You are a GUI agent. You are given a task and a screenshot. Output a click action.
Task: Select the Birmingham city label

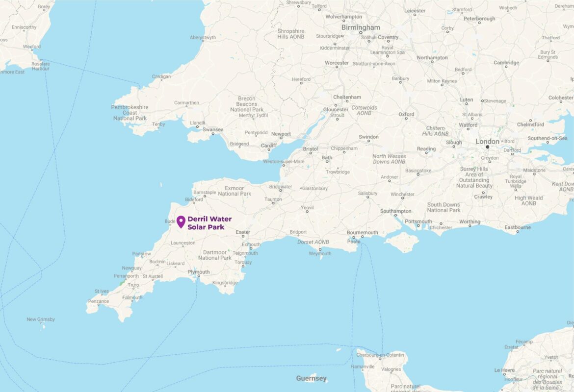[x=361, y=27]
